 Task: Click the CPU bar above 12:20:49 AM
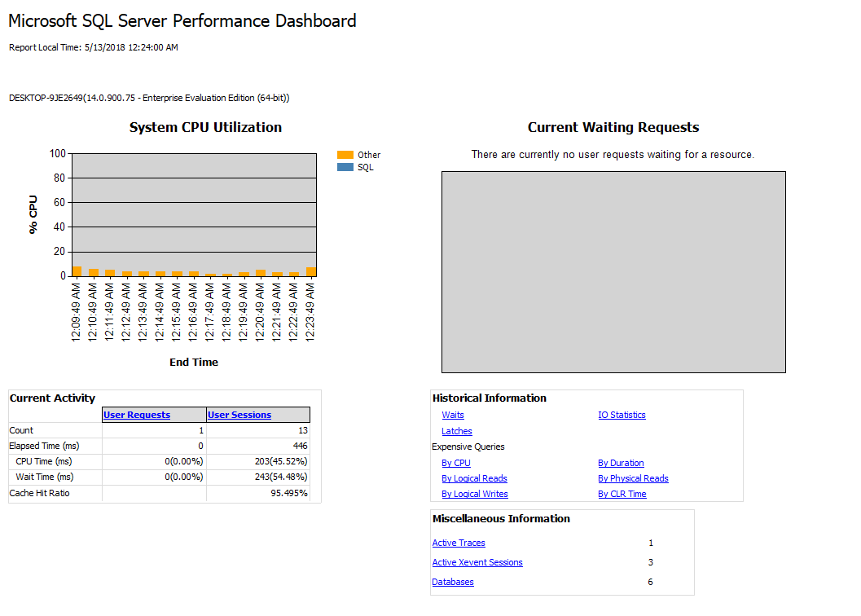click(x=261, y=273)
